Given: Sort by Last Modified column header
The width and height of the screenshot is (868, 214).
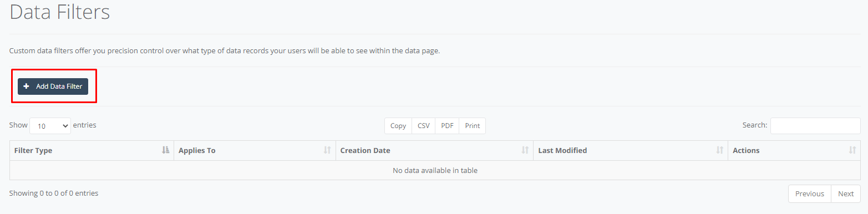Looking at the screenshot, I should (x=631, y=151).
